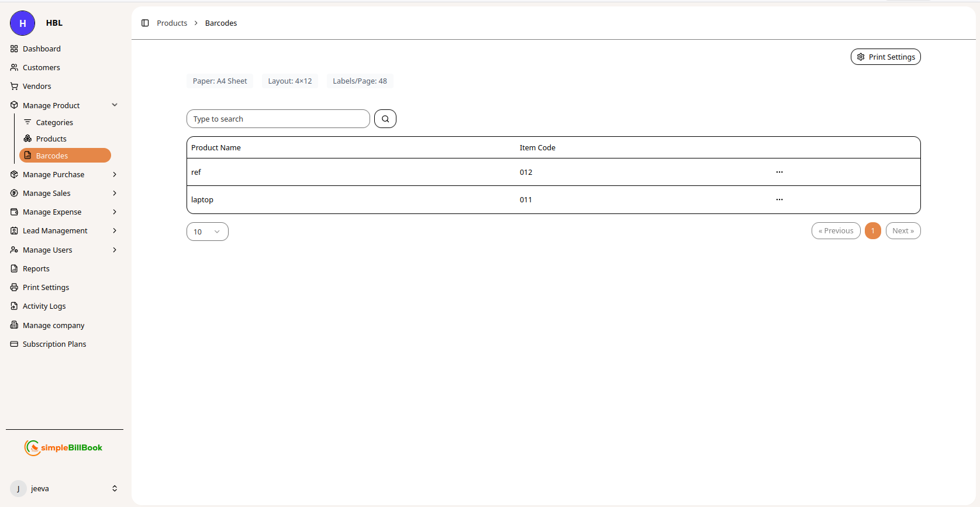Click the Products breadcrumb link
The height and width of the screenshot is (507, 980).
pyautogui.click(x=172, y=23)
